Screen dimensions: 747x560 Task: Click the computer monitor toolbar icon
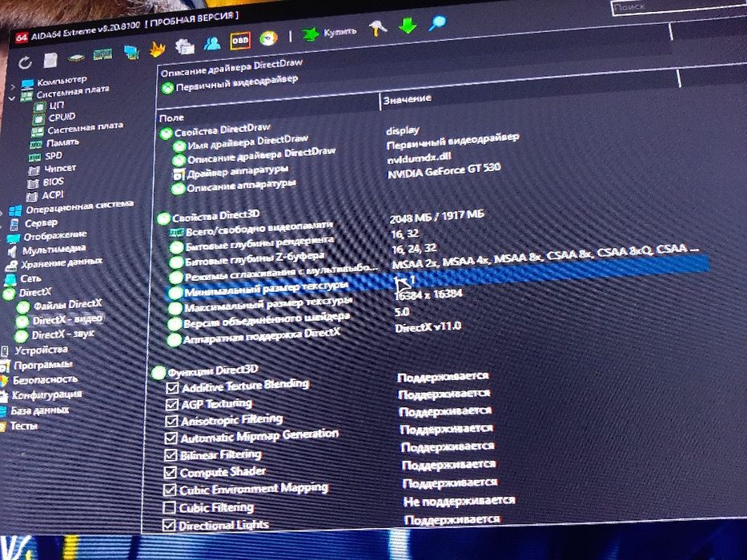click(131, 52)
